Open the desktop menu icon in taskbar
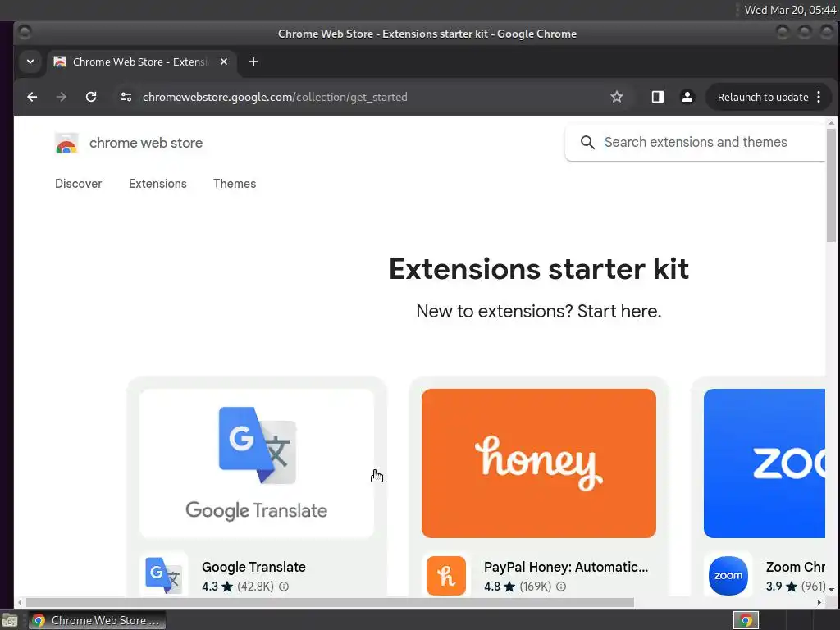This screenshot has width=840, height=630. 10,620
